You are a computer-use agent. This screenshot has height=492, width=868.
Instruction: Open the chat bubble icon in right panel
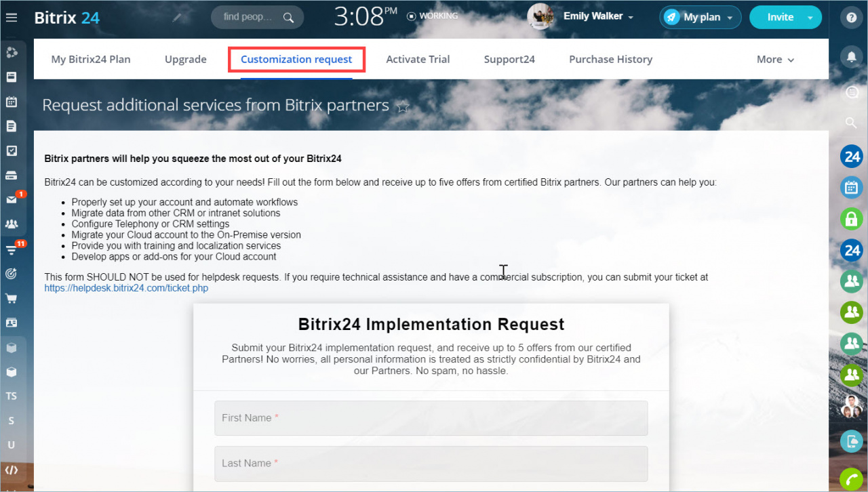pyautogui.click(x=852, y=91)
